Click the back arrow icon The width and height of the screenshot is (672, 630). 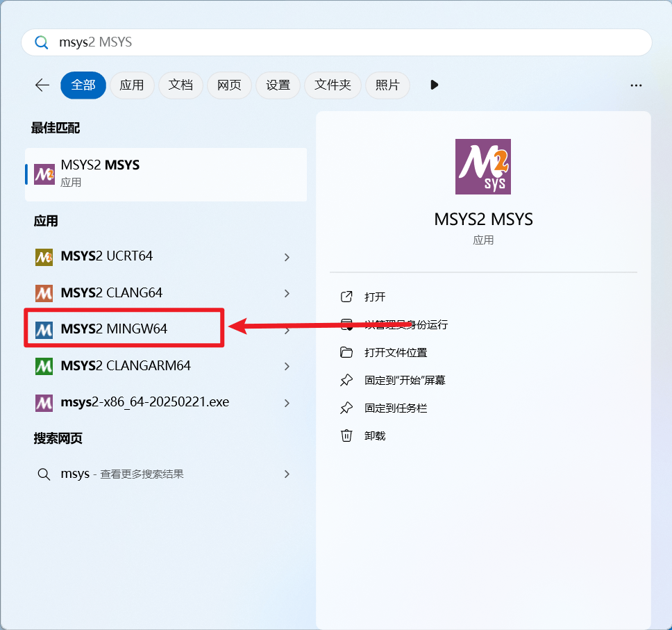[42, 85]
